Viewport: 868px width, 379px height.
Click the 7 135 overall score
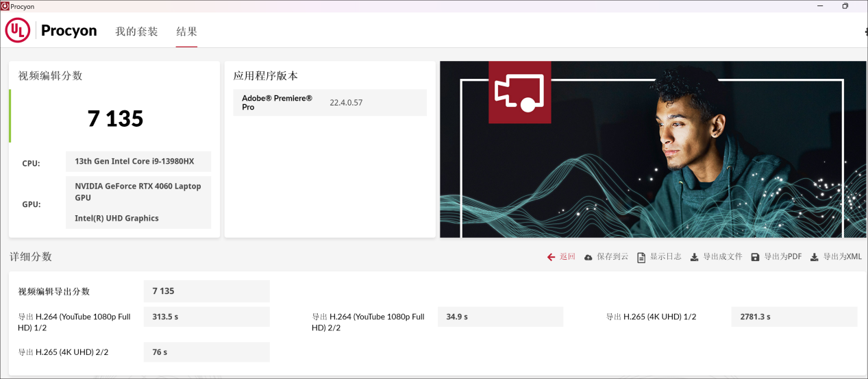click(x=115, y=119)
